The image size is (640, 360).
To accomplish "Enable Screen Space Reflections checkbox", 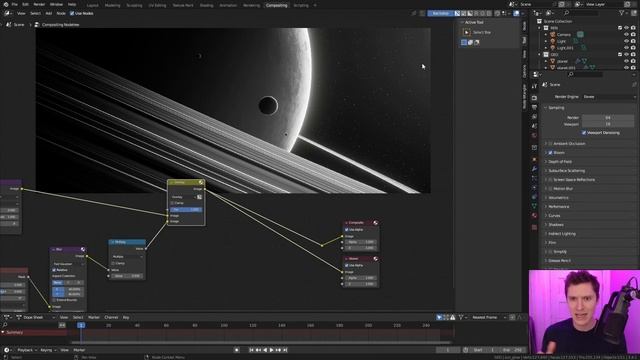I will tap(550, 180).
